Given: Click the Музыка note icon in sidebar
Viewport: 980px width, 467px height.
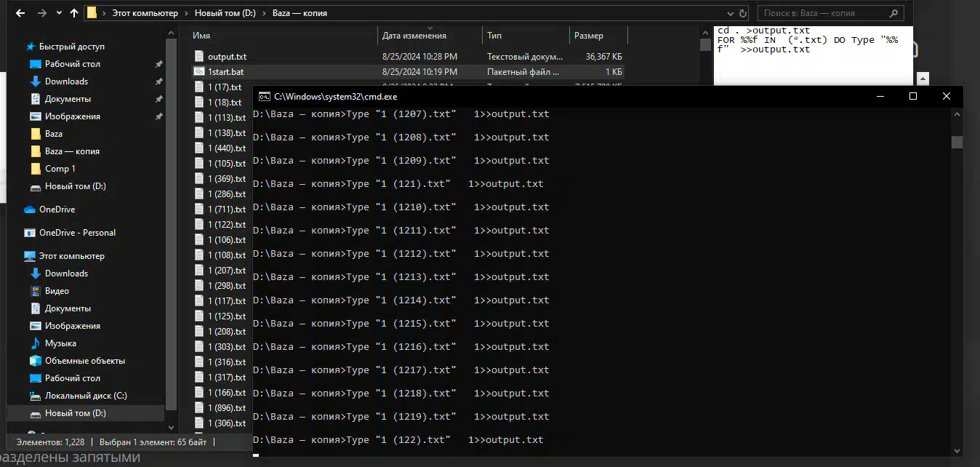Looking at the screenshot, I should [36, 343].
